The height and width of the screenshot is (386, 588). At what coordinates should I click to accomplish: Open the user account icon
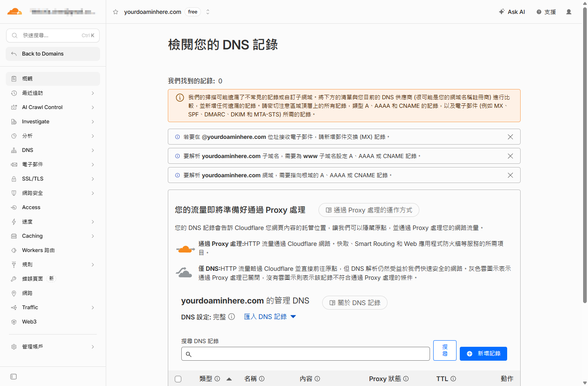[x=569, y=12]
